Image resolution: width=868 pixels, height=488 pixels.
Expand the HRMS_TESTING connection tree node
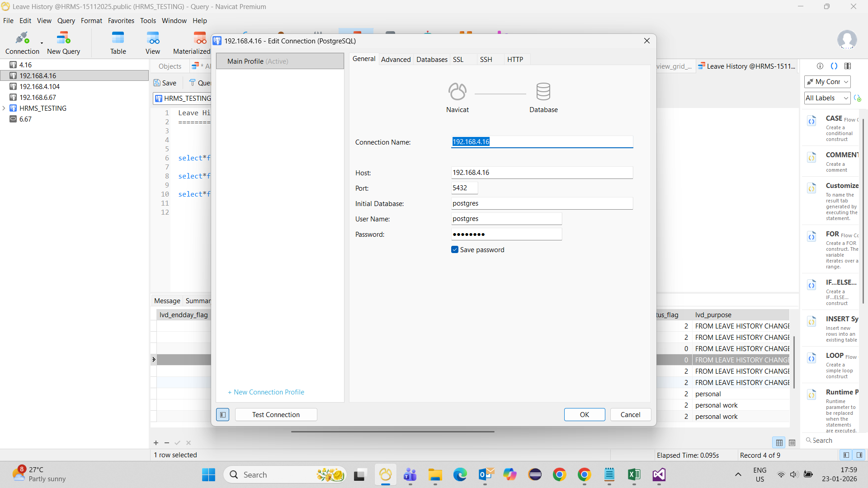point(4,108)
